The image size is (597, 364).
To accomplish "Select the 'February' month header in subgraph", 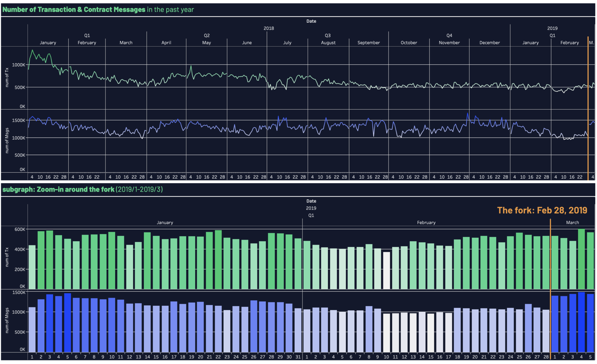I will [x=427, y=222].
